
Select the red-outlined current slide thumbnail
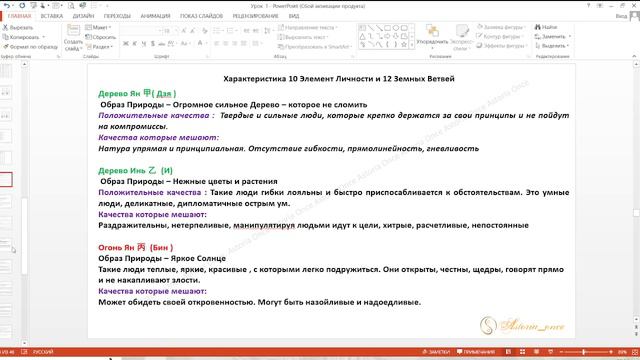coord(6,180)
